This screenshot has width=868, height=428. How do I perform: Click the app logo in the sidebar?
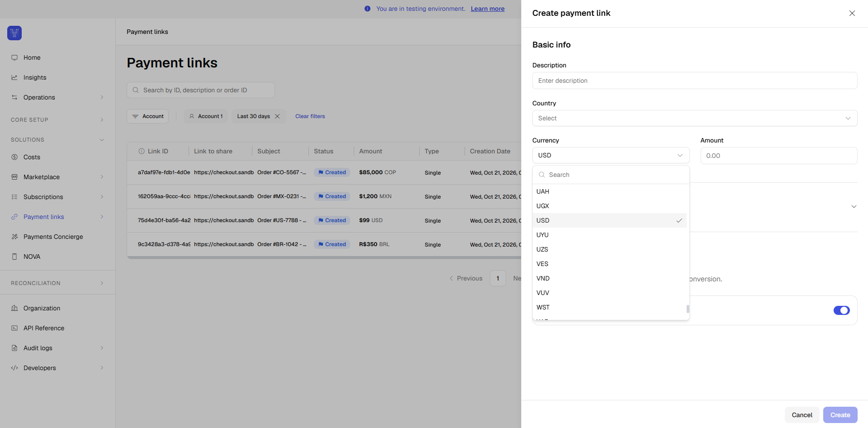tap(14, 33)
